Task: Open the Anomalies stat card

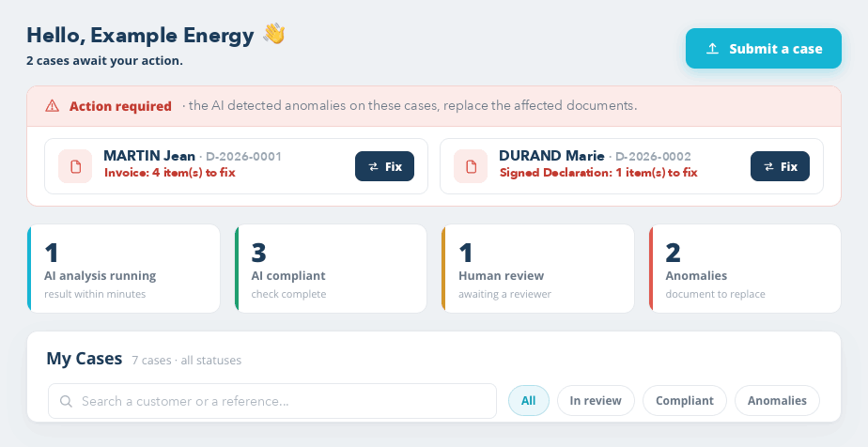Action: click(x=745, y=269)
